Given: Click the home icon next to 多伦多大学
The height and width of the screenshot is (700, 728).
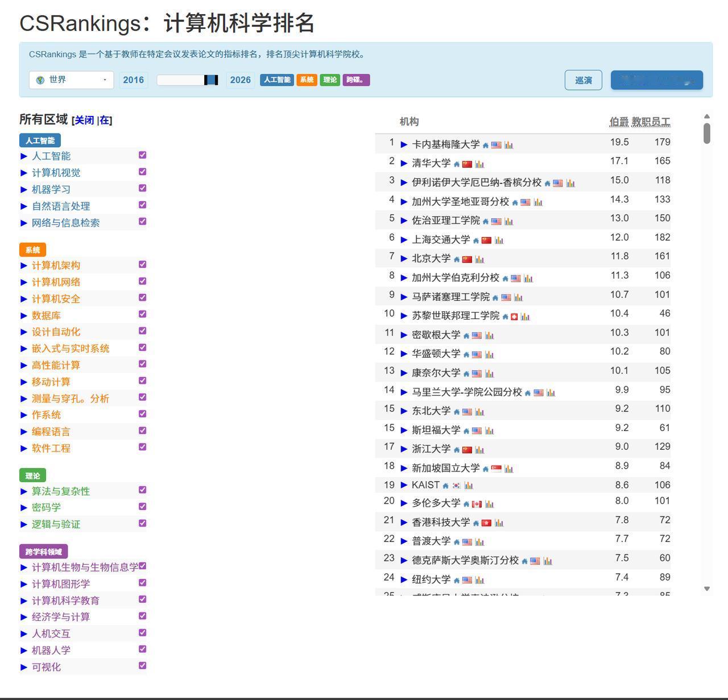Looking at the screenshot, I should pos(466,504).
